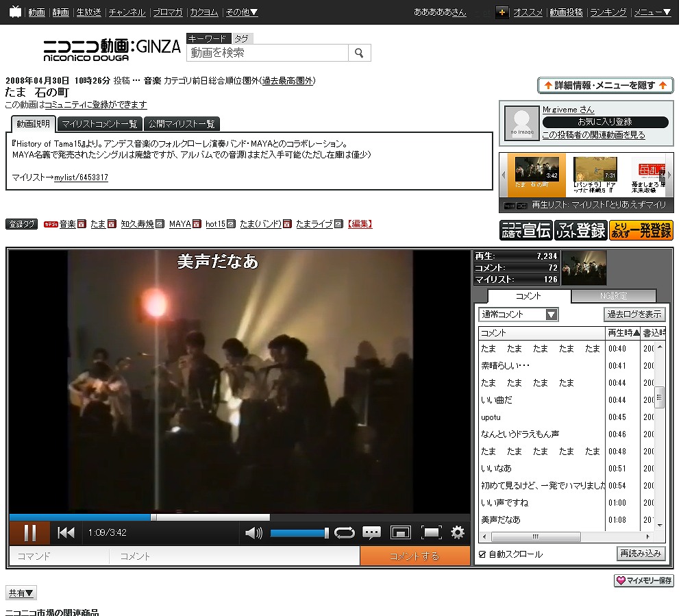This screenshot has width=681, height=616.
Task: Open the 7:31 playlist thumbnail
Action: pos(595,169)
